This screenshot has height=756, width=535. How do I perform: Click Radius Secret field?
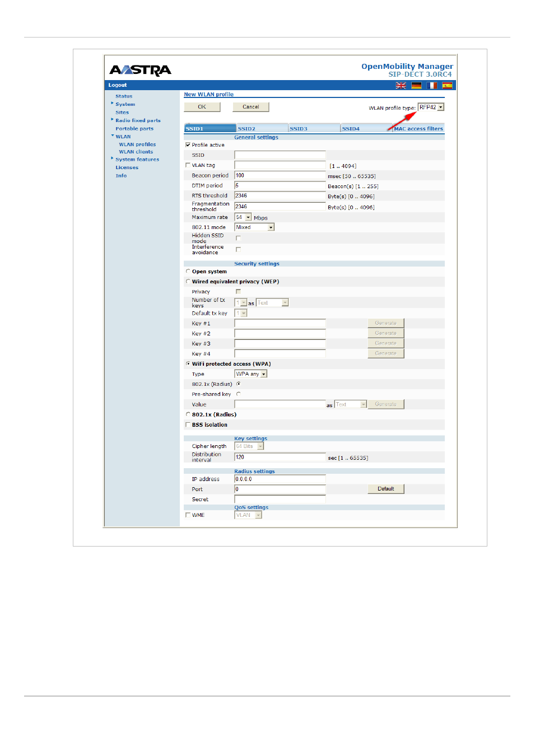pos(280,499)
